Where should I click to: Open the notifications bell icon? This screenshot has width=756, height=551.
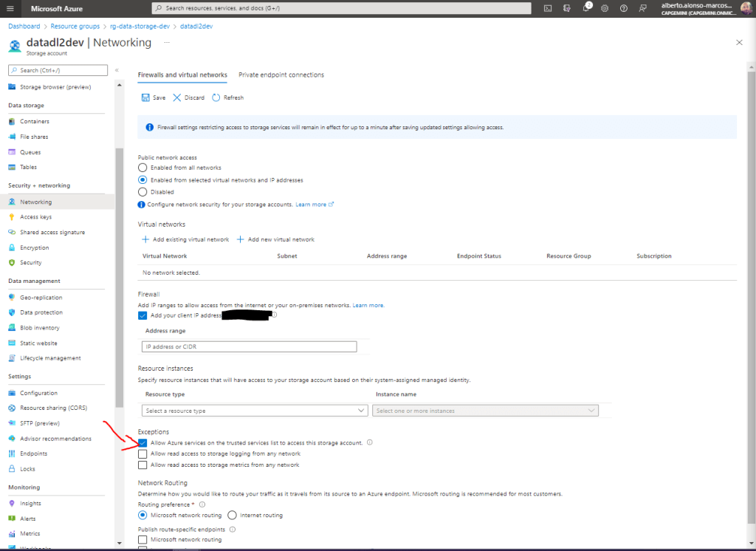coord(585,8)
